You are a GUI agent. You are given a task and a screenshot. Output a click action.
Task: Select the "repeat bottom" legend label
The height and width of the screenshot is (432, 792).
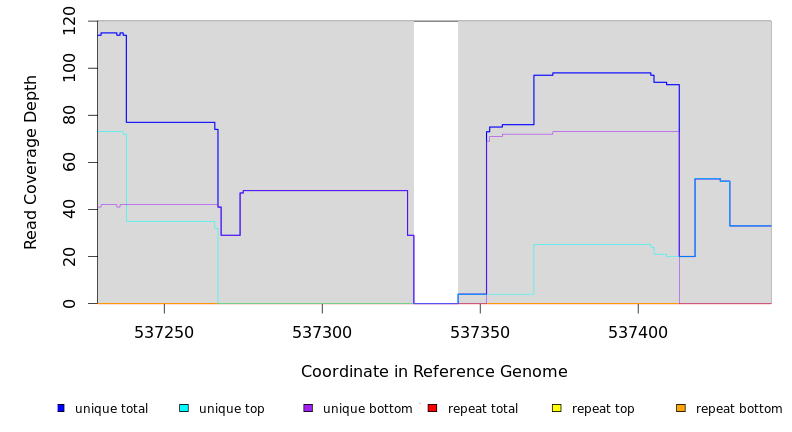739,409
